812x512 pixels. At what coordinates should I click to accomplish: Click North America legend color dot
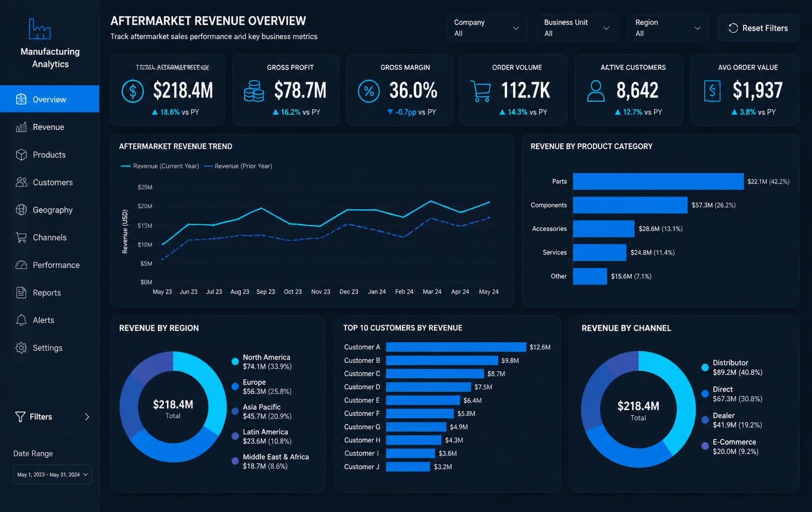click(235, 362)
